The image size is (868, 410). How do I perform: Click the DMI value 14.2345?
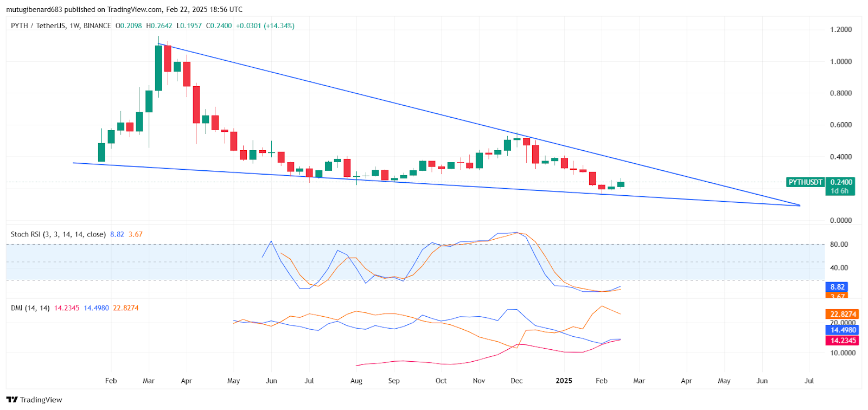pyautogui.click(x=67, y=308)
